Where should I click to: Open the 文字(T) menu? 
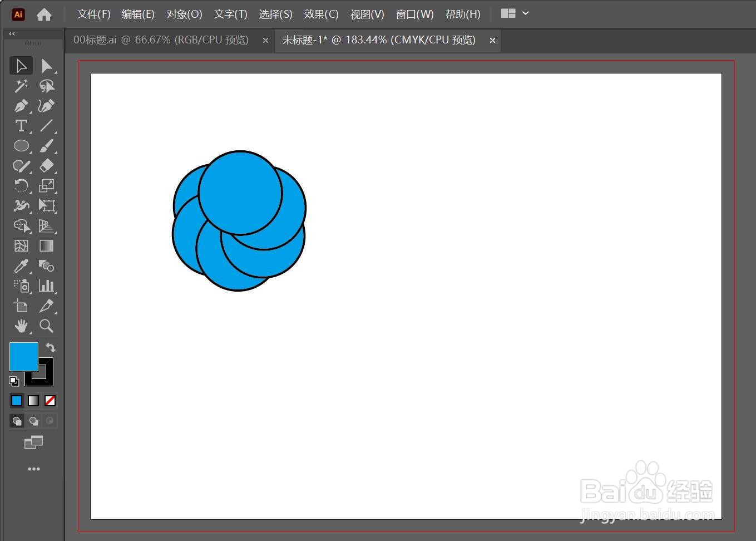tap(230, 14)
